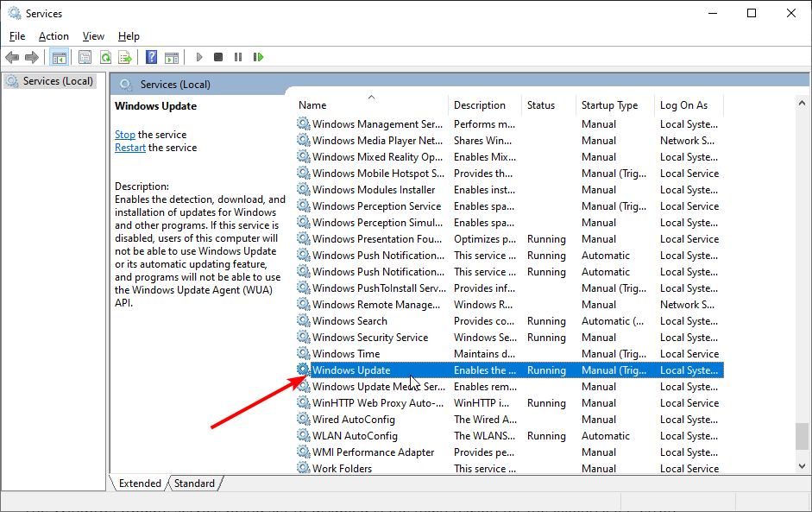
Task: Switch to the Extended tab
Action: (140, 483)
